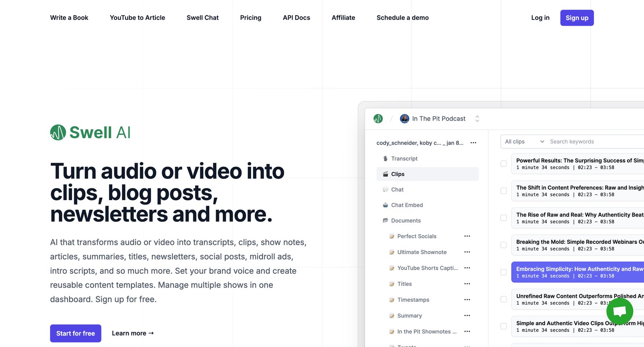This screenshot has width=644, height=347.
Task: Click the Sign up button
Action: (577, 18)
